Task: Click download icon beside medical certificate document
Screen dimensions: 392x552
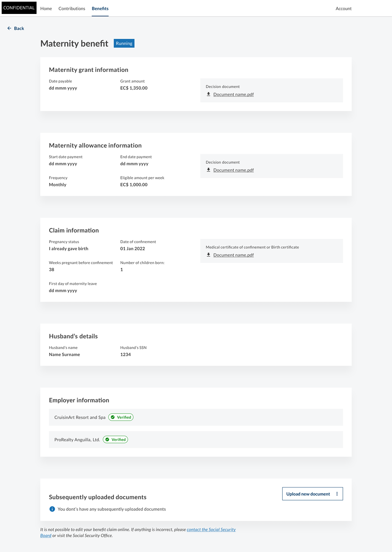Action: click(208, 255)
